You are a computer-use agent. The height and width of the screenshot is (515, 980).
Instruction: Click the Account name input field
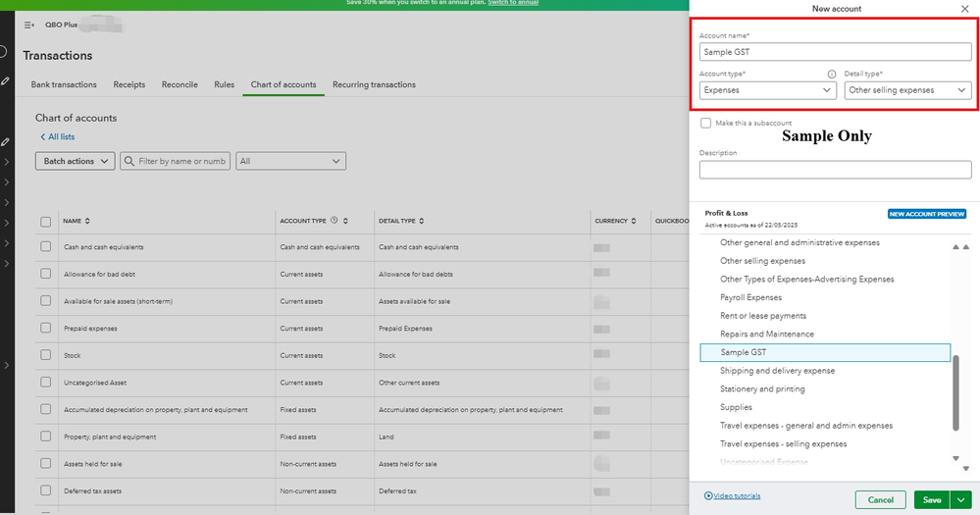835,52
